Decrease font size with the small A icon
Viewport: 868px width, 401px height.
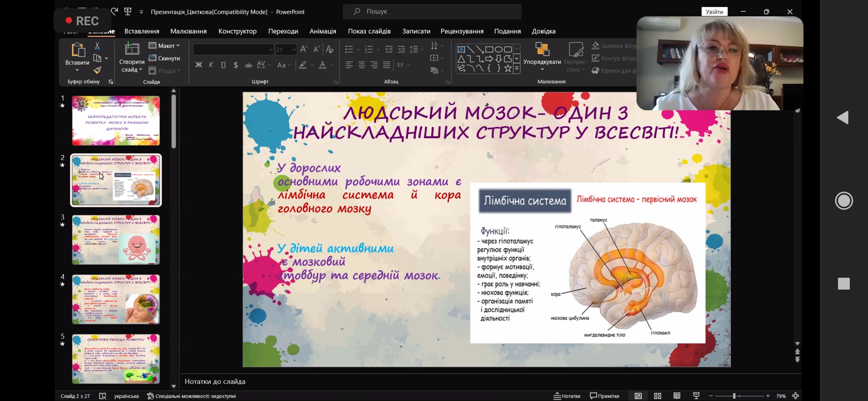[x=316, y=49]
